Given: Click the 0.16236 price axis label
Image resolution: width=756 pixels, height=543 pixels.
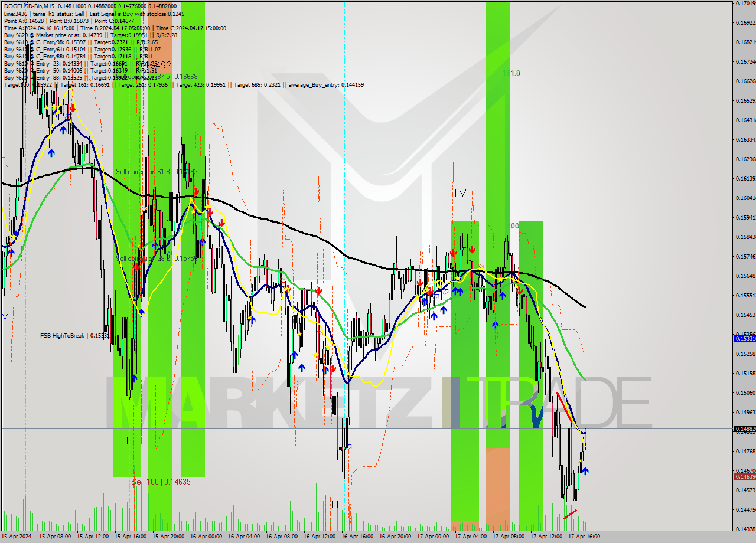Looking at the screenshot, I should coord(745,159).
